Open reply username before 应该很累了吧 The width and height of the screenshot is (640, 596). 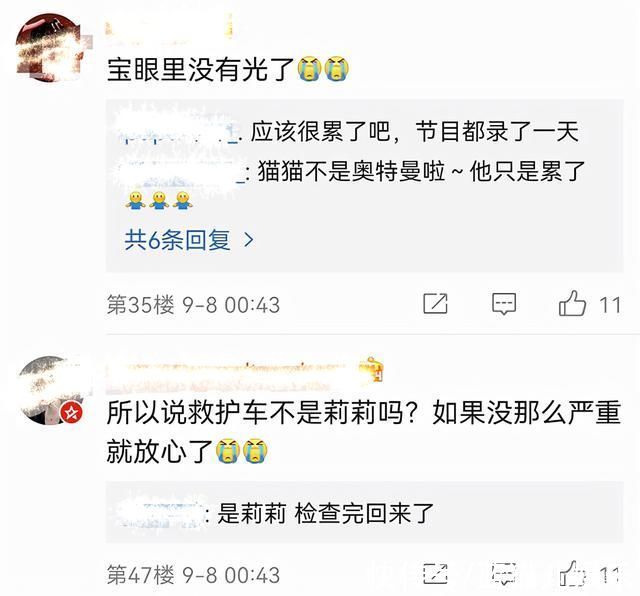click(180, 133)
